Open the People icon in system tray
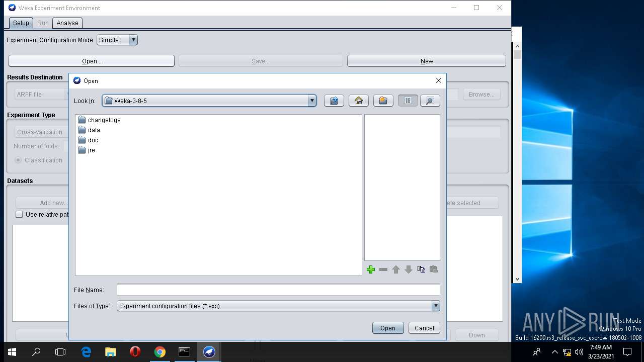Viewport: 644px width, 362px height. pos(537,352)
